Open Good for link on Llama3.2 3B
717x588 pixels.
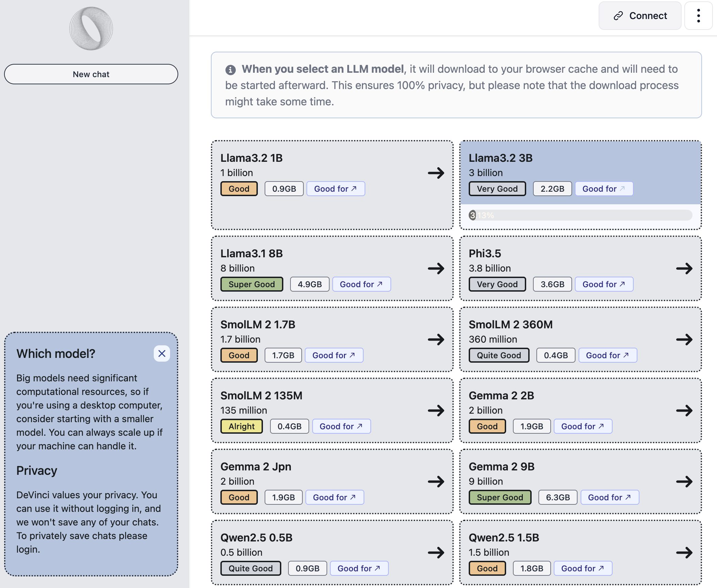pos(604,189)
